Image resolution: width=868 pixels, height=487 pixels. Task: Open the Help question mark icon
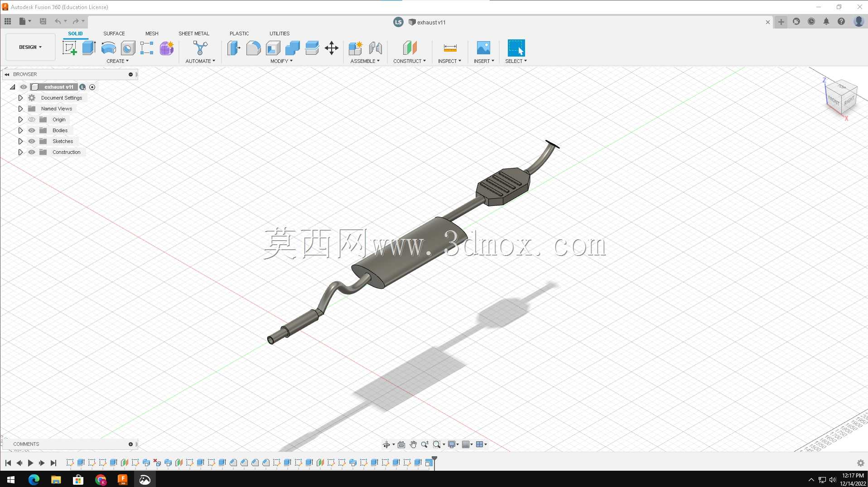(x=841, y=21)
